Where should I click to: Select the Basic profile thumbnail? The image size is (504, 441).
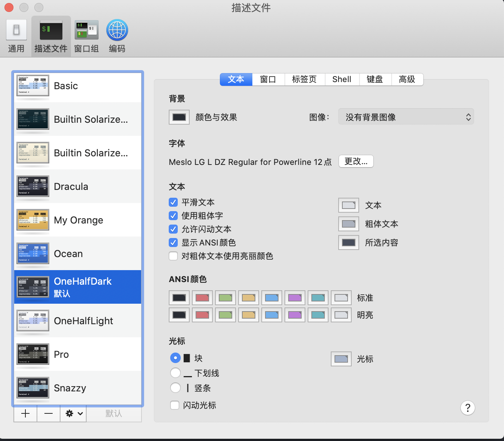point(33,85)
